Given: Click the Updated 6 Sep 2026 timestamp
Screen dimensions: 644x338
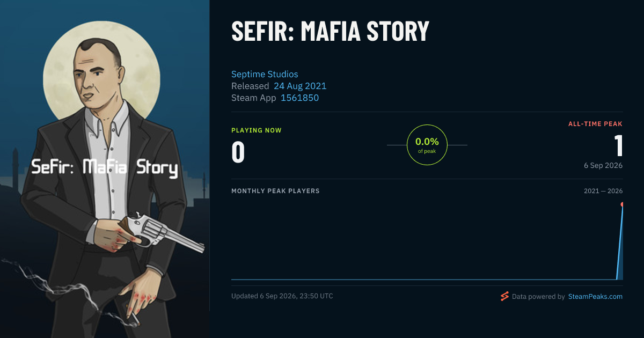Looking at the screenshot, I should point(282,296).
